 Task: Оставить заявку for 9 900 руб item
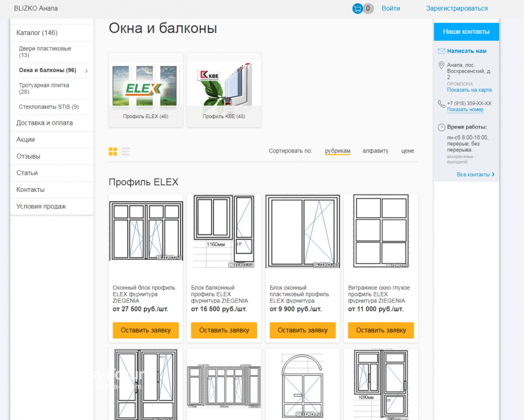click(x=302, y=330)
